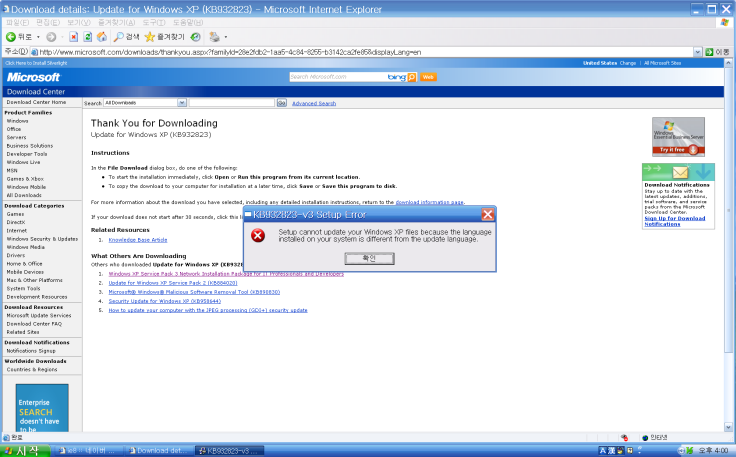Open the JPEG processing (GDI+) security update link
This screenshot has height=457, width=736.
click(208, 310)
